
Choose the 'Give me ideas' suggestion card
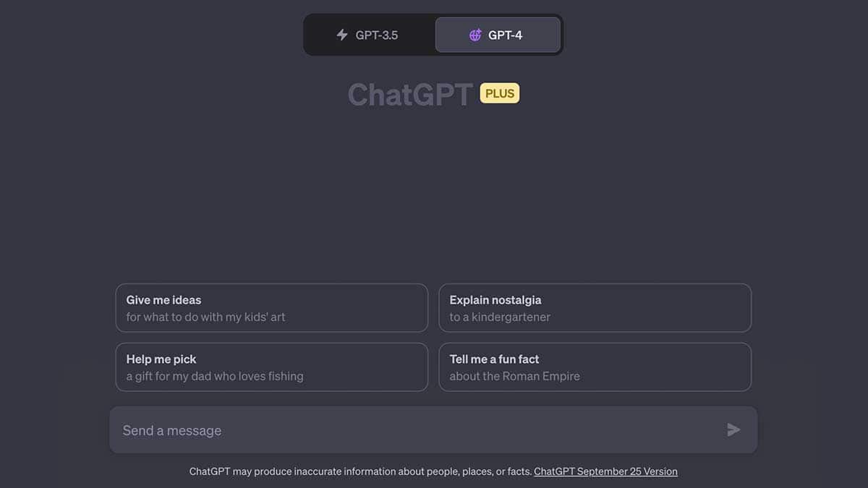(x=271, y=308)
